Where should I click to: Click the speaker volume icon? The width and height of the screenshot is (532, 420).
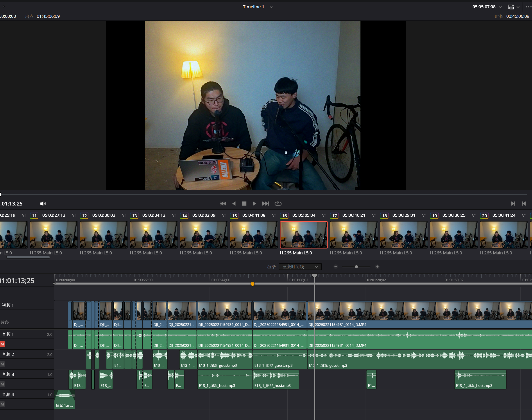[43, 204]
